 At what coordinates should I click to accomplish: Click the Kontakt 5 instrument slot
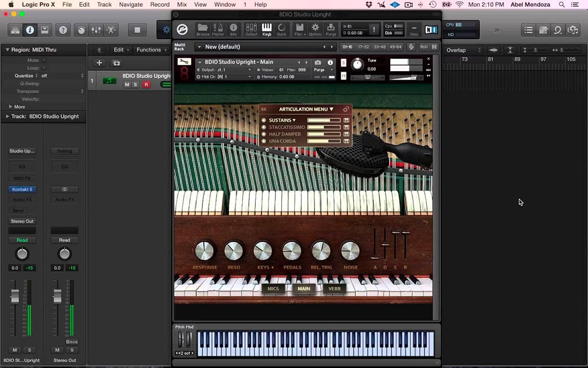22,189
